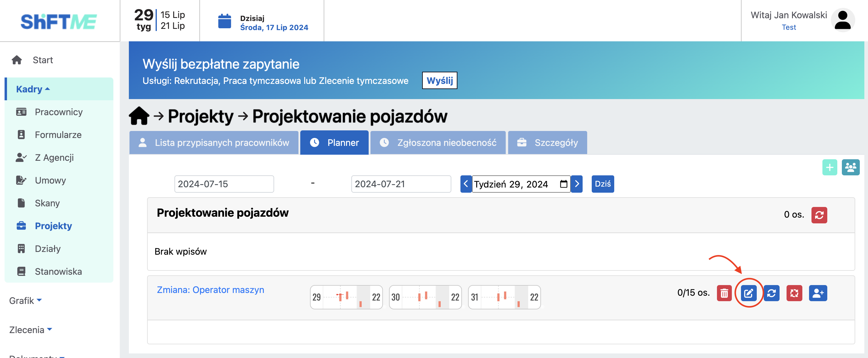868x358 pixels.
Task: Click the week 30 mini chart
Action: tap(425, 297)
